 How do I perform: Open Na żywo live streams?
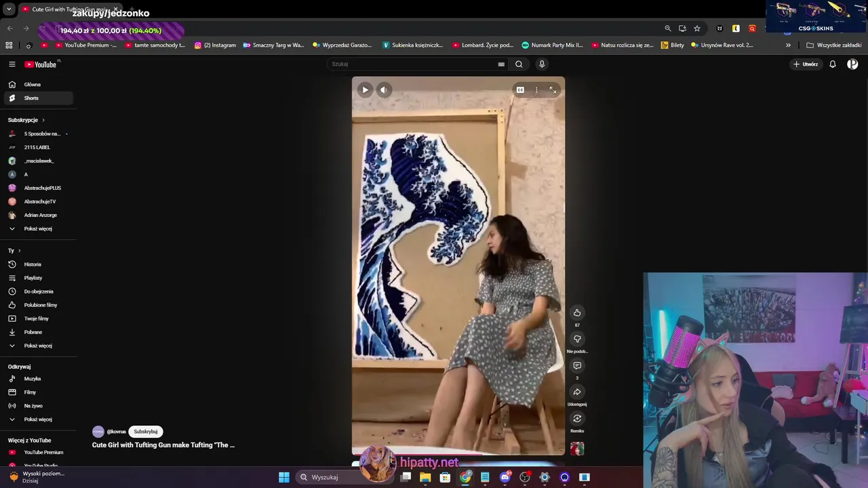point(39,406)
